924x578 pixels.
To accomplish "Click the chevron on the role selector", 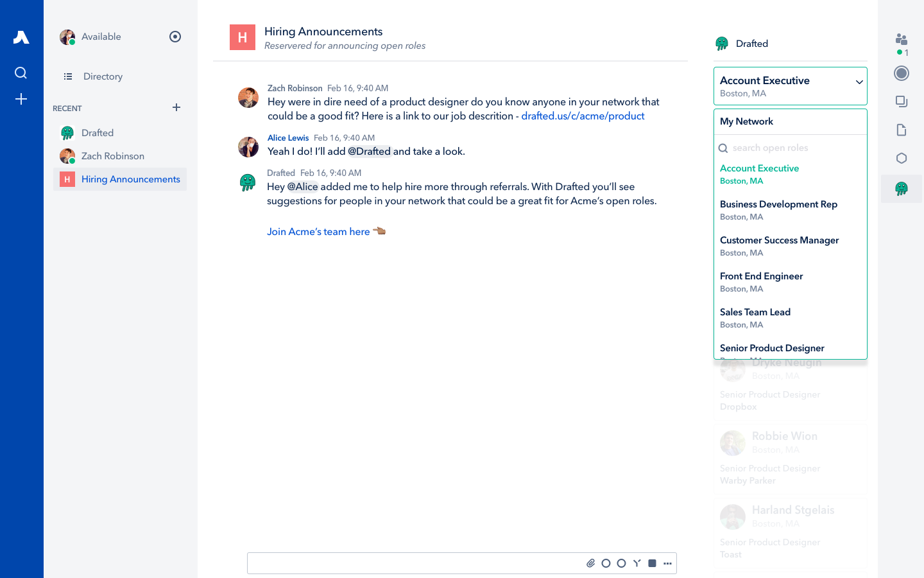I will click(859, 82).
